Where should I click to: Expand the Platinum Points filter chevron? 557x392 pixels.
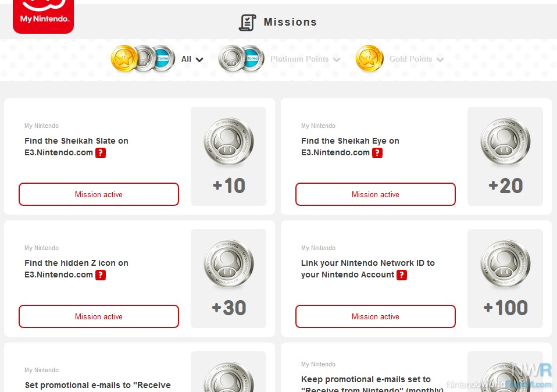coord(337,60)
